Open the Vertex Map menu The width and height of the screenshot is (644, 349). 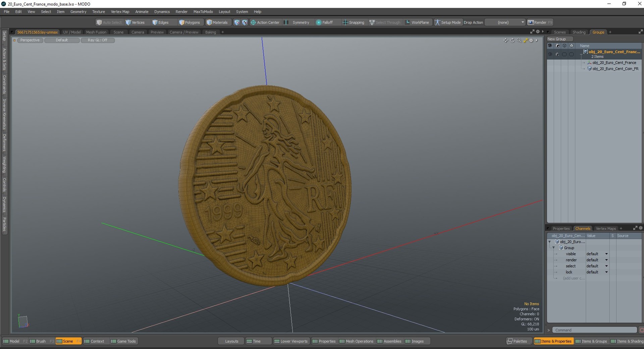pos(120,12)
